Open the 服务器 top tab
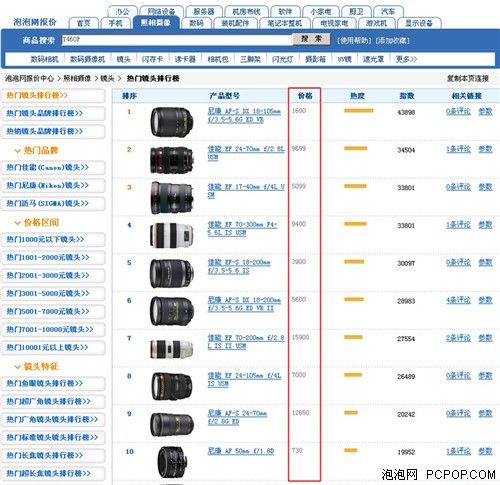Image resolution: width=500 pixels, height=485 pixels. point(204,12)
